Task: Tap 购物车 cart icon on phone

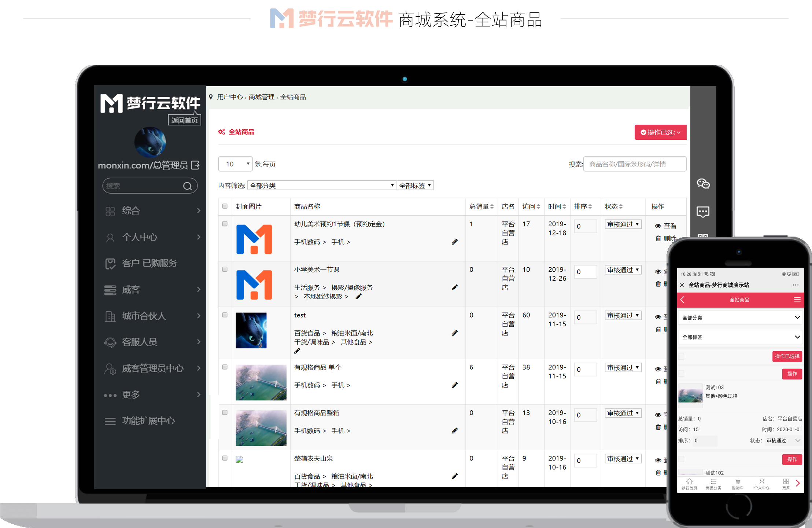Action: [738, 481]
